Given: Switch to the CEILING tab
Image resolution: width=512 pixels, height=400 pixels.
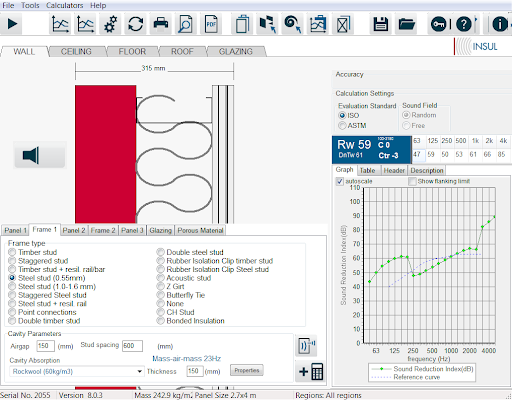Looking at the screenshot, I should tap(76, 52).
